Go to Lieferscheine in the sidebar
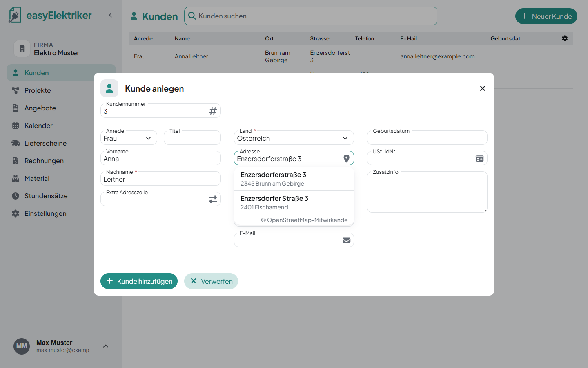 click(x=61, y=143)
